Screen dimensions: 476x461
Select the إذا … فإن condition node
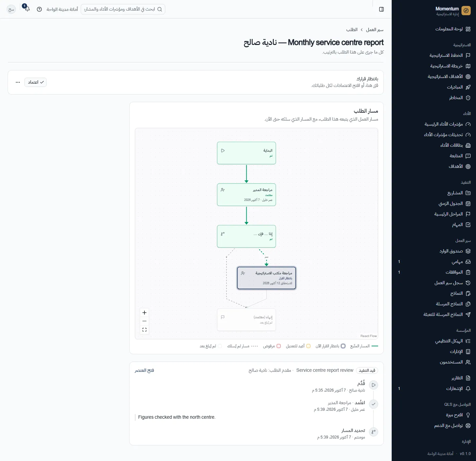tap(247, 236)
